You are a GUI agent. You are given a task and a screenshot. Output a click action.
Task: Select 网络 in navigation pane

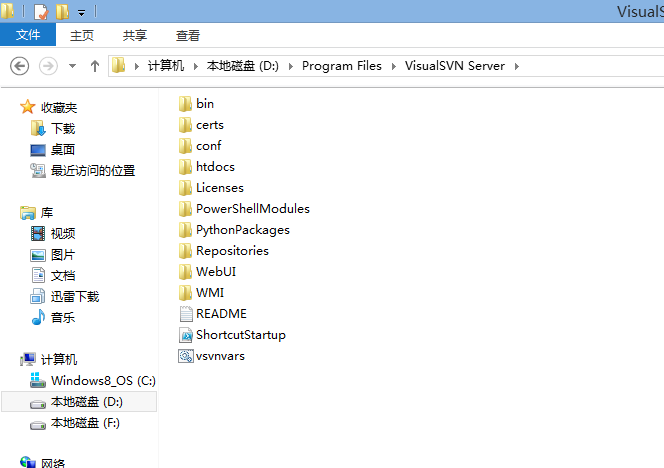[53, 463]
